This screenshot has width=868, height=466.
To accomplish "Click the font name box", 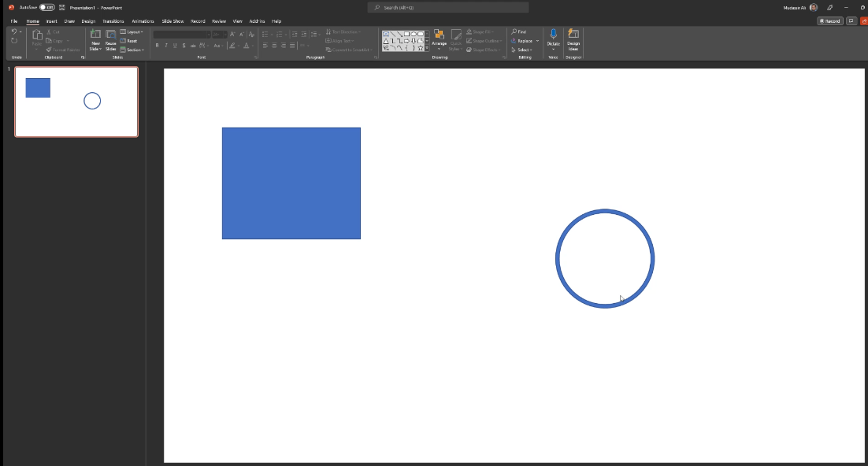I will click(x=181, y=35).
